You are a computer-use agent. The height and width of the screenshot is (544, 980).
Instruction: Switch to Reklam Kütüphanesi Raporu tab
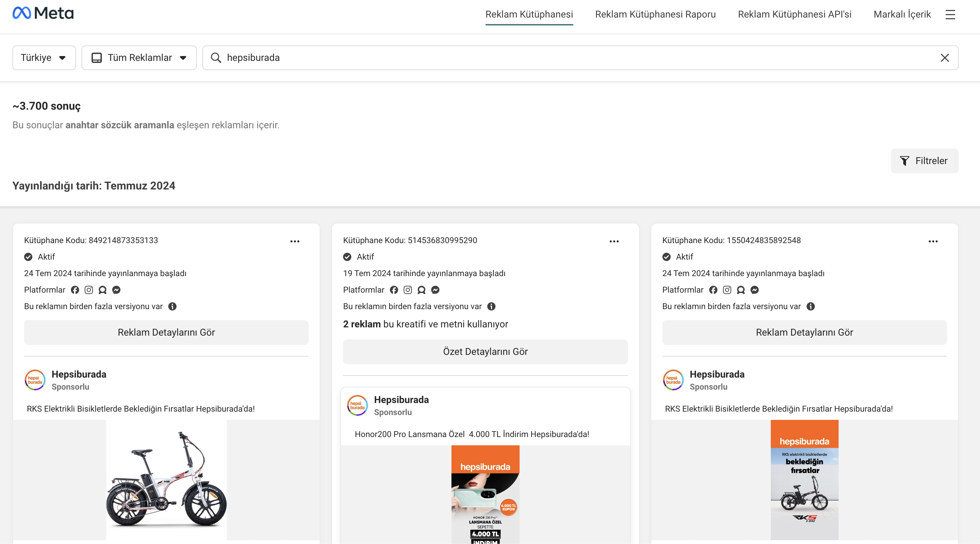(655, 14)
